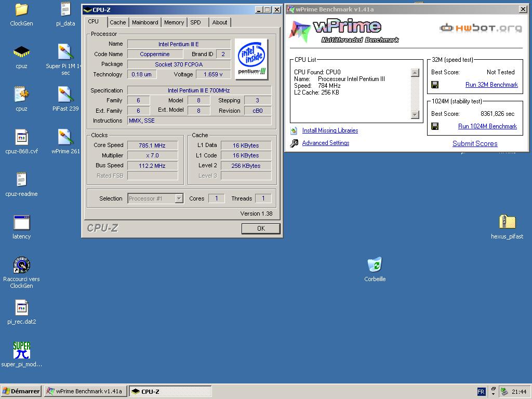Open Raccourci vers ClockGen shortcut
Viewport: 532px width, 399px height.
(22, 265)
